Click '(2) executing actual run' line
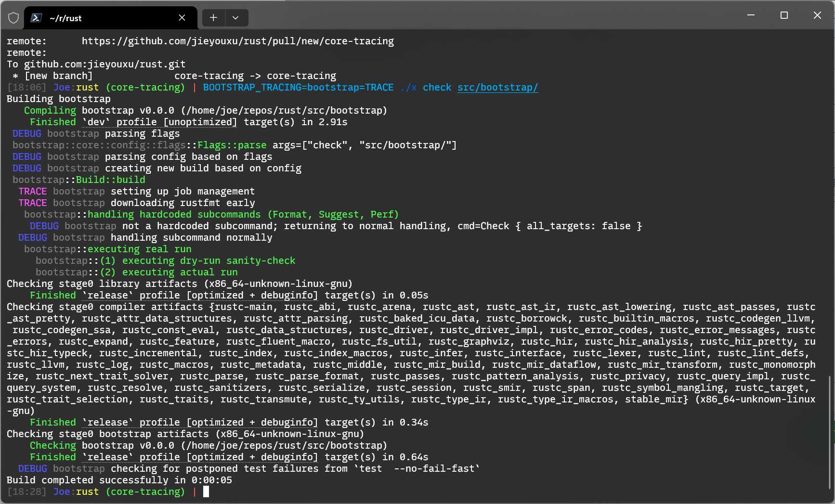 point(136,272)
